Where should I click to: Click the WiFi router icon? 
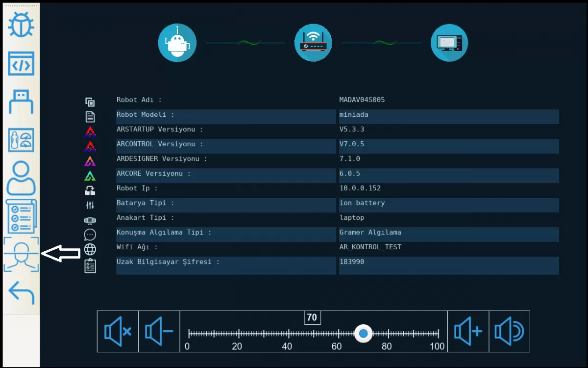pos(313,43)
